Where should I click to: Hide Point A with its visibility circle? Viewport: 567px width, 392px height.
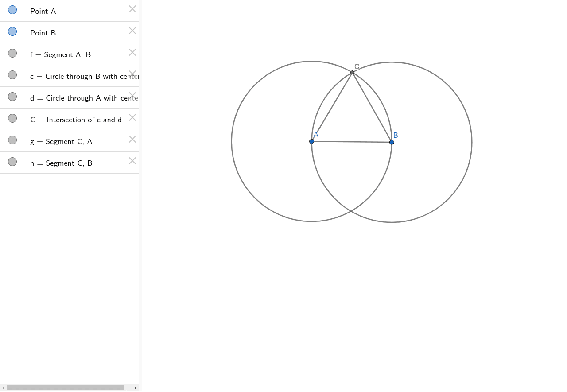pos(12,9)
